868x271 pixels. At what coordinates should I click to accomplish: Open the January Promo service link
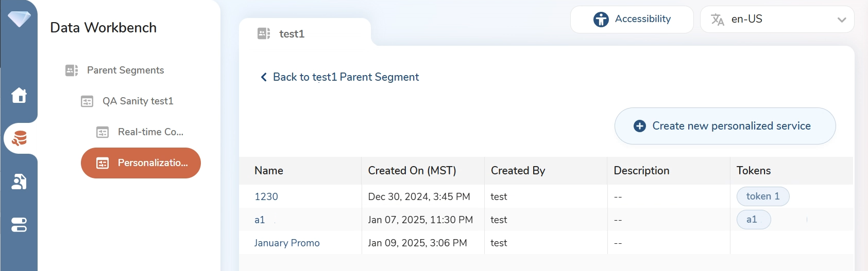point(287,243)
